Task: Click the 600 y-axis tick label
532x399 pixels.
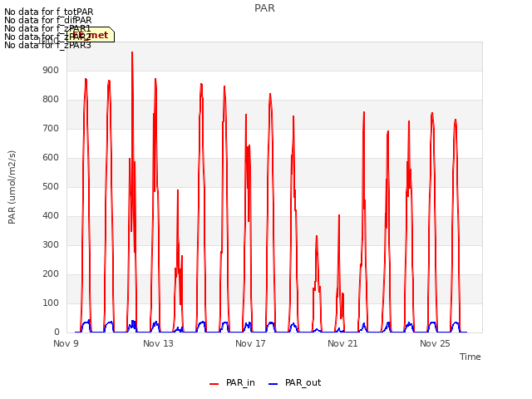Action: (x=51, y=157)
